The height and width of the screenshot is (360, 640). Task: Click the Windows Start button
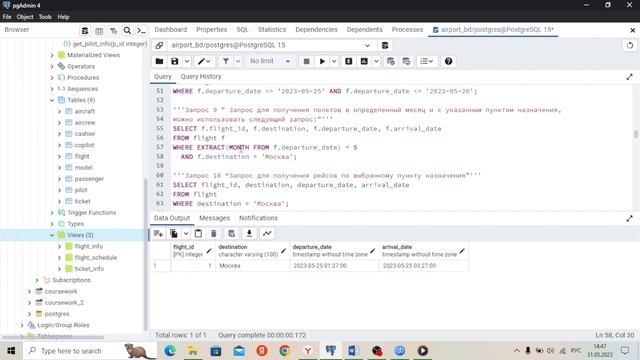[x=11, y=351]
